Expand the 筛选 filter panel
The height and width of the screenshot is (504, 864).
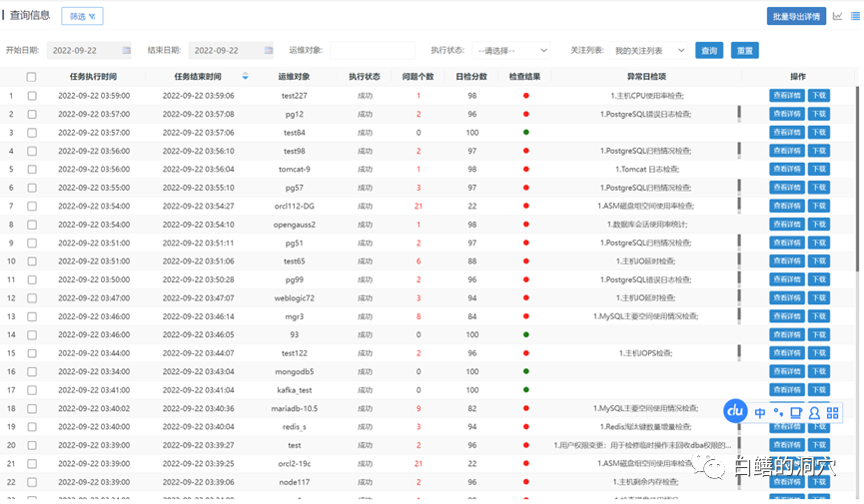click(x=82, y=16)
